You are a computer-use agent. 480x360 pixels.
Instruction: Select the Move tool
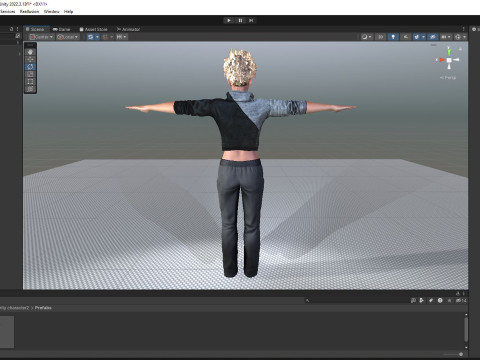click(30, 59)
